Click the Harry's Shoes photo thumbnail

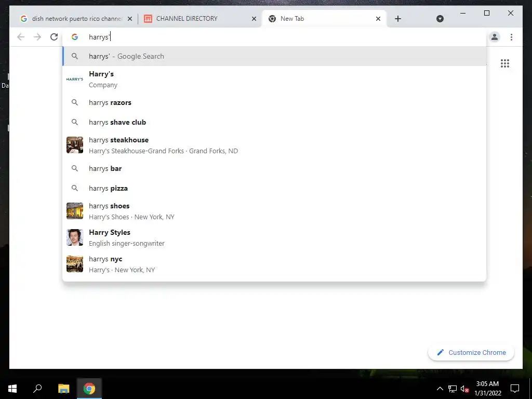[75, 211]
